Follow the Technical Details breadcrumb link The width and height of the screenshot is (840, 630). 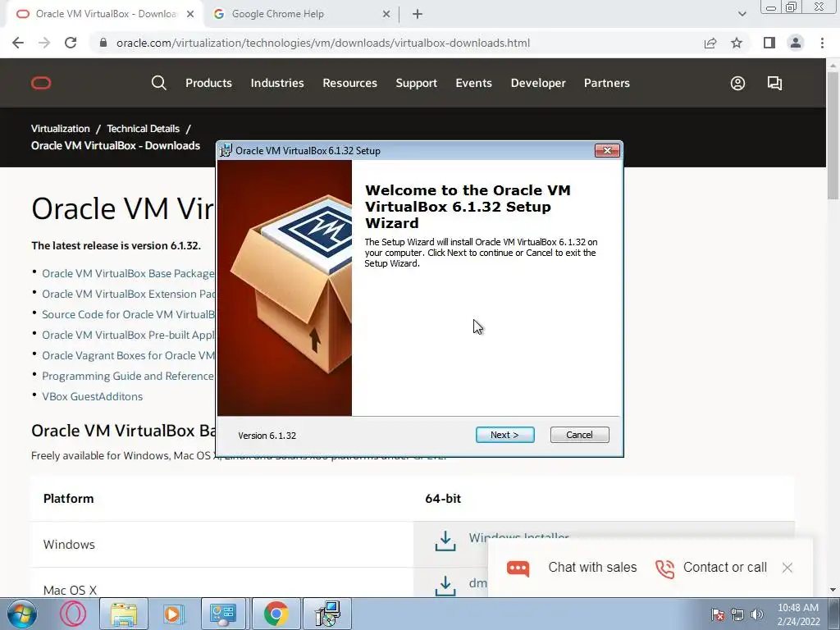(x=143, y=129)
